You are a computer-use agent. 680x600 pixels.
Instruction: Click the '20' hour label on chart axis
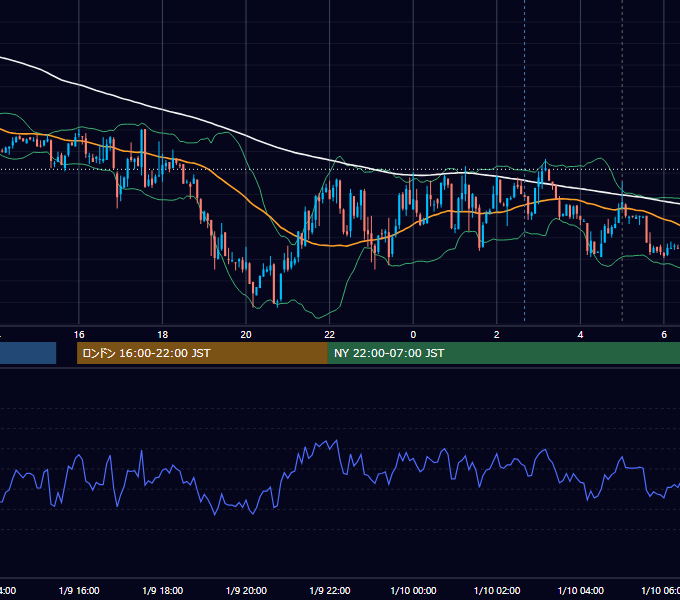pyautogui.click(x=246, y=334)
